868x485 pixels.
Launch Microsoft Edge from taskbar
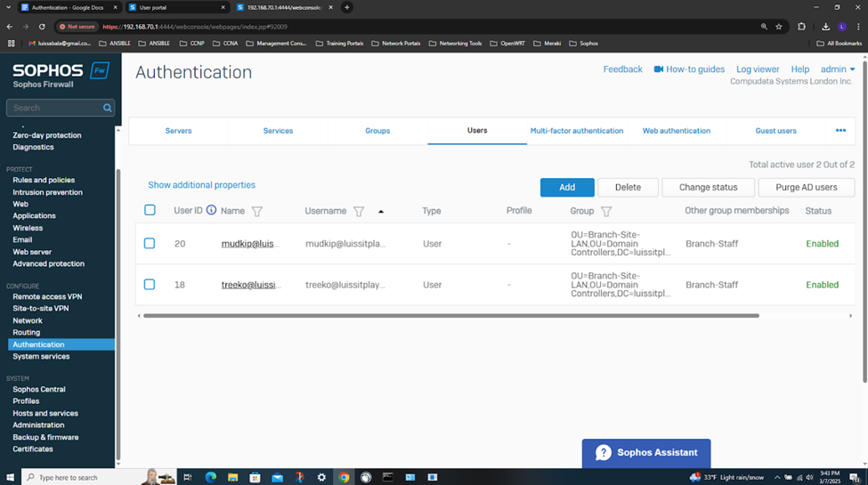211,477
